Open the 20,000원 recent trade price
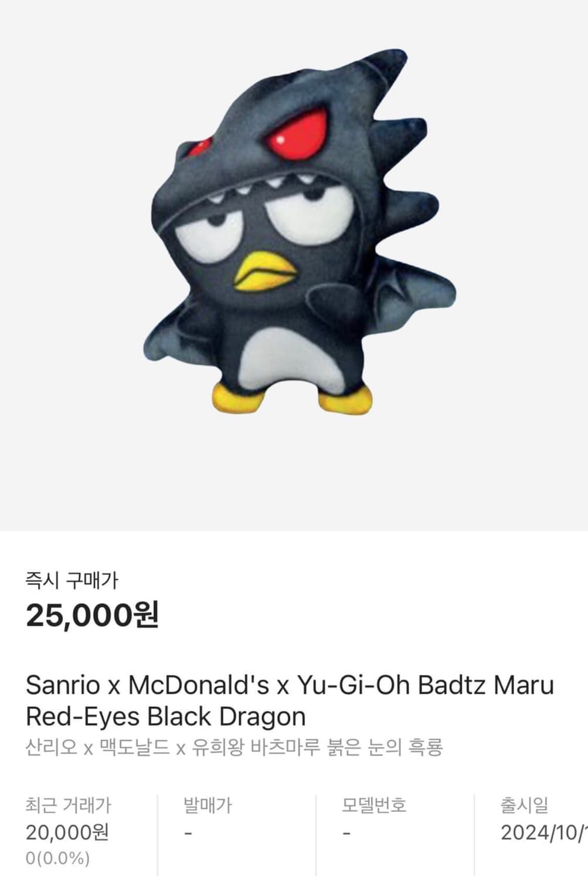 coord(67,832)
